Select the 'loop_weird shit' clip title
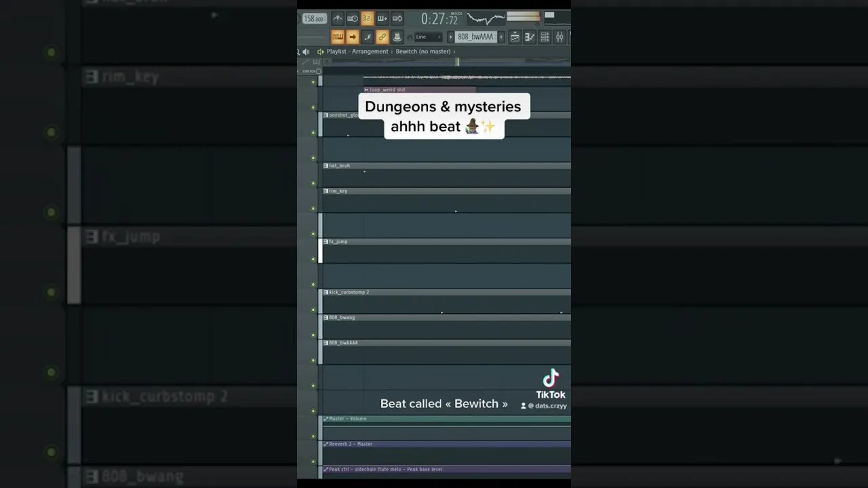 coord(387,89)
